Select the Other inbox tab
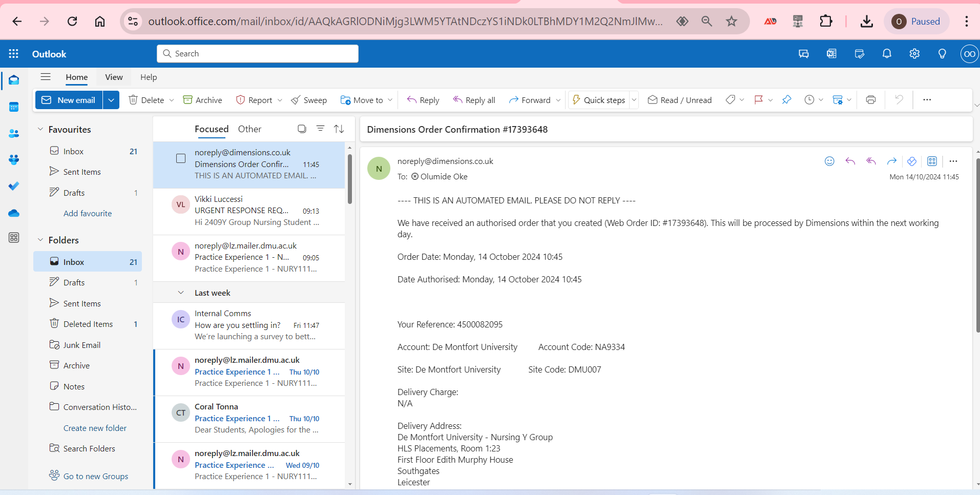This screenshot has width=980, height=495. coord(249,129)
